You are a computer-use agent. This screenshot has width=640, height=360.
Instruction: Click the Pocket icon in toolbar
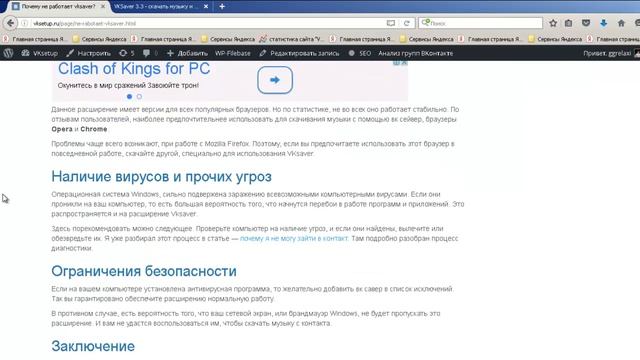[x=586, y=23]
